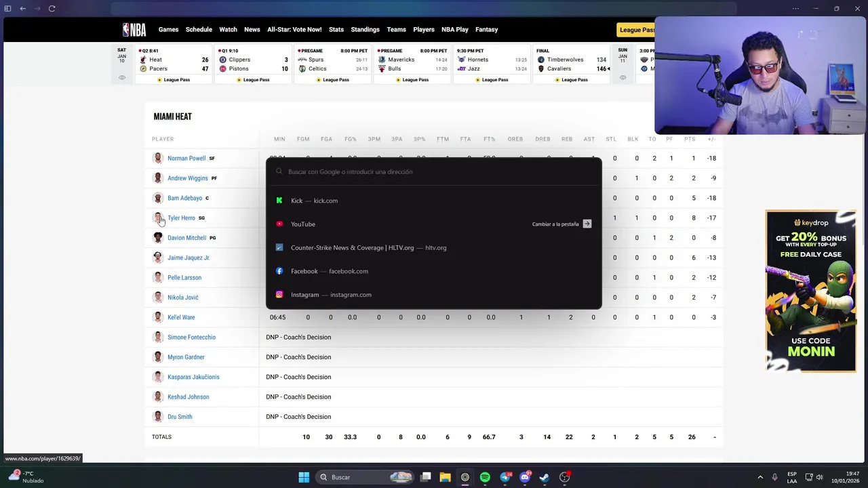Click the yellow League Pass button

pos(636,30)
